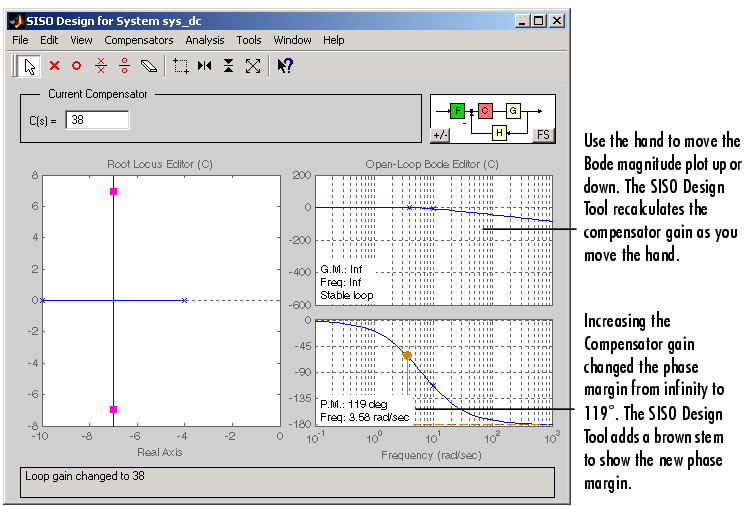Screen dimensions: 752x506
Task: Click the 'Root Locus Editor (C)' title
Action: coord(160,164)
